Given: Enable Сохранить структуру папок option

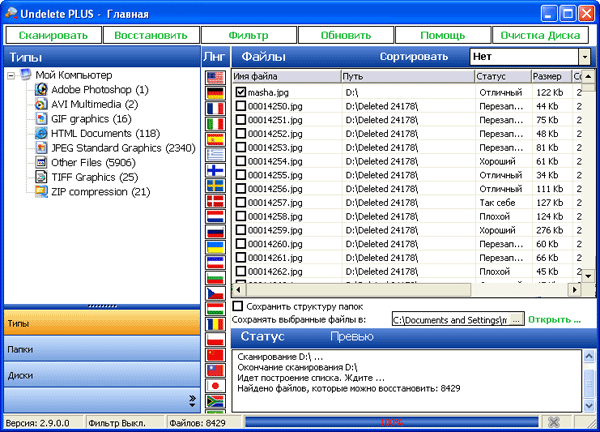Looking at the screenshot, I should (238, 306).
